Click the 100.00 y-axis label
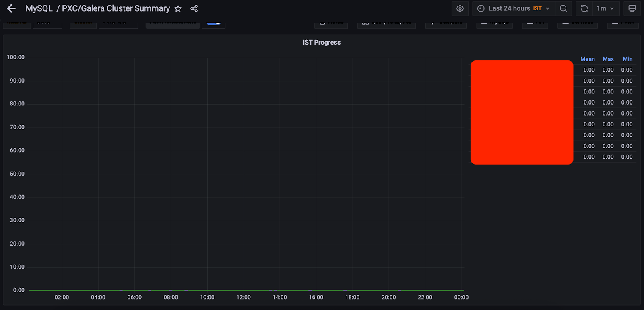Viewport: 644px width, 310px height. tap(16, 57)
